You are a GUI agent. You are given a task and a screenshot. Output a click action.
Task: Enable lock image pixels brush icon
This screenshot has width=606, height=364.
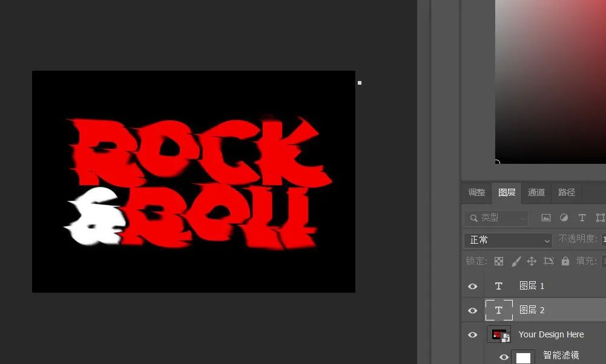tap(516, 261)
